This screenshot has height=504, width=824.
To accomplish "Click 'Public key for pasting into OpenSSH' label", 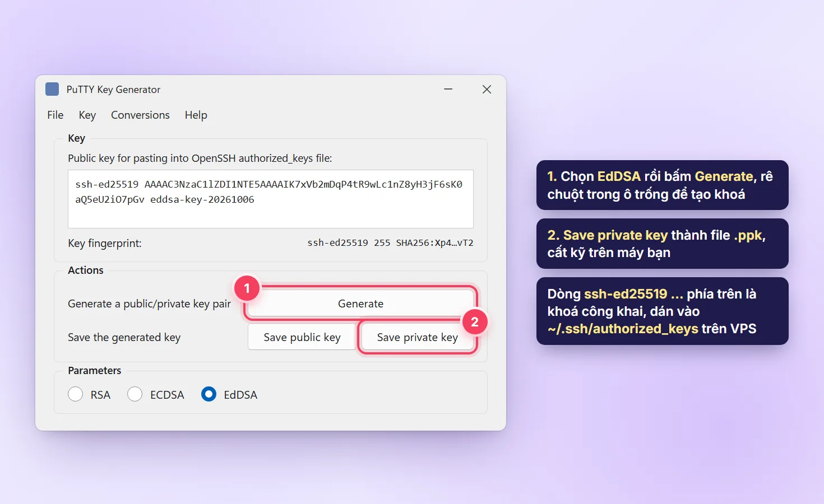I will pos(200,158).
